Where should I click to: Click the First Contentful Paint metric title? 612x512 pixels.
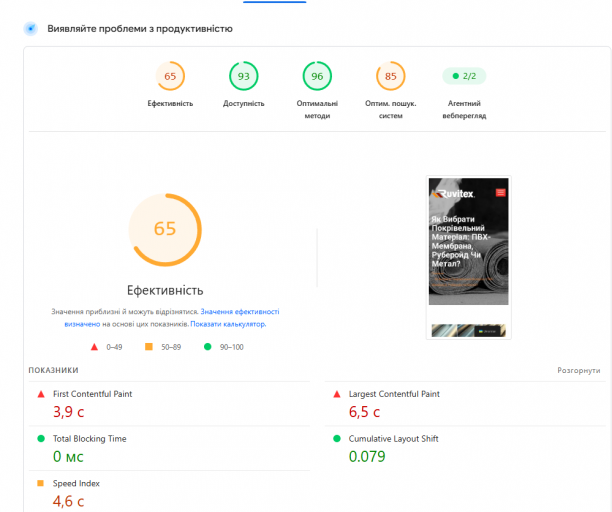tap(93, 394)
